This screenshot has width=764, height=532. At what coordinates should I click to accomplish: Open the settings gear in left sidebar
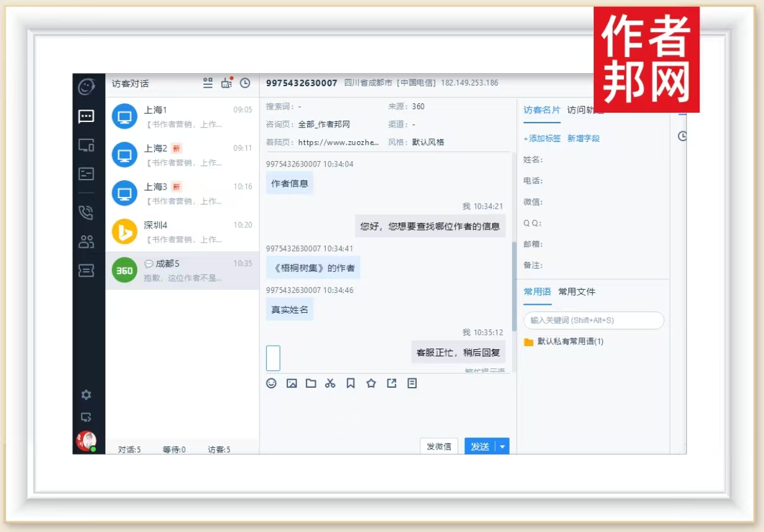click(86, 395)
